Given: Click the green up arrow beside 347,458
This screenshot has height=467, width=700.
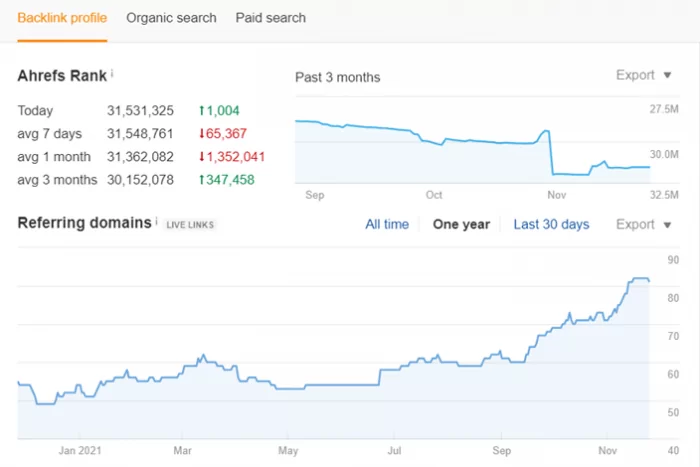Looking at the screenshot, I should tap(202, 180).
